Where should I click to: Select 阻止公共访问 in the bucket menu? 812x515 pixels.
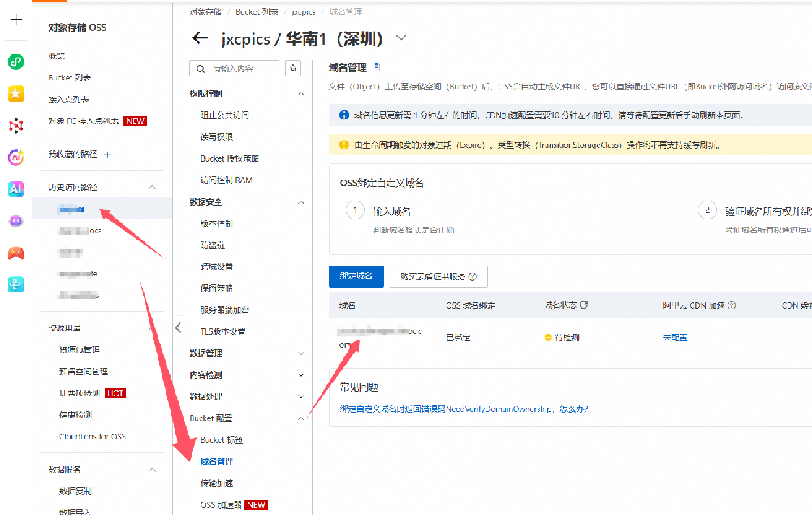pyautogui.click(x=225, y=115)
